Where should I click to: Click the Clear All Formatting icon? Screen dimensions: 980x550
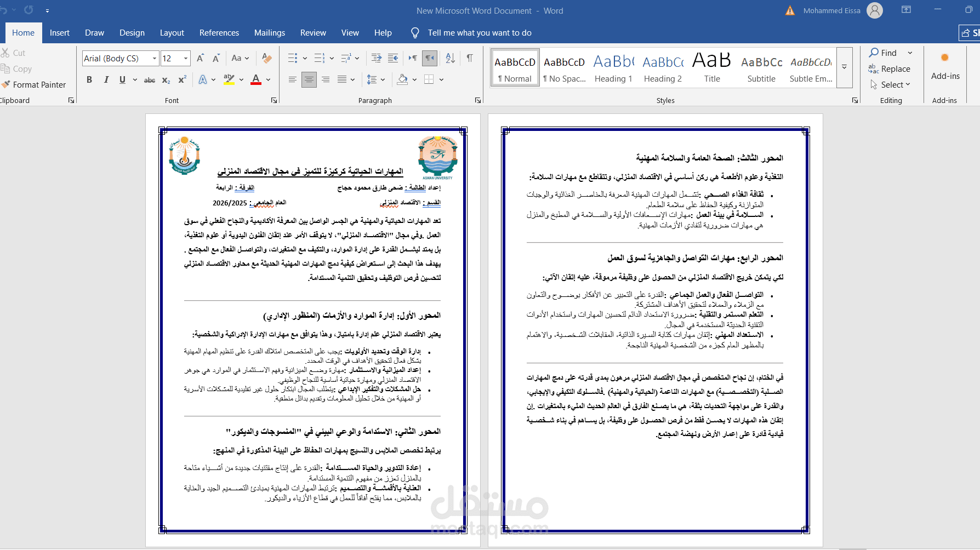pos(267,58)
